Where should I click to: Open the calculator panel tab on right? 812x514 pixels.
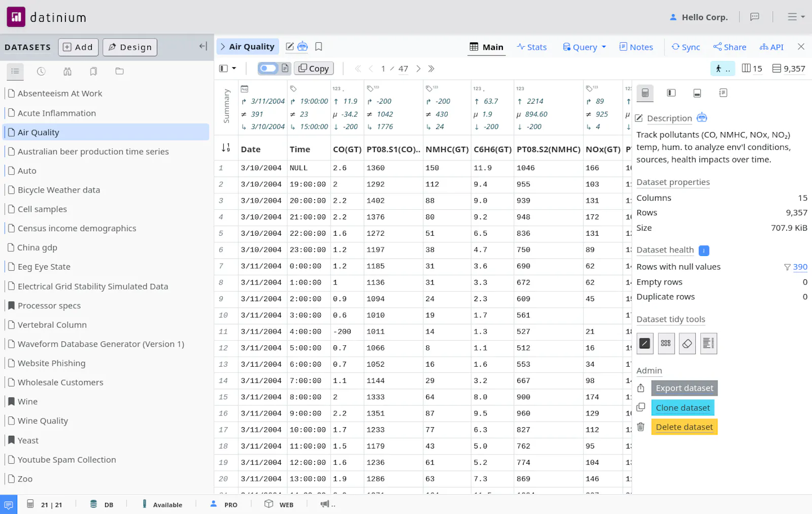[x=645, y=93]
